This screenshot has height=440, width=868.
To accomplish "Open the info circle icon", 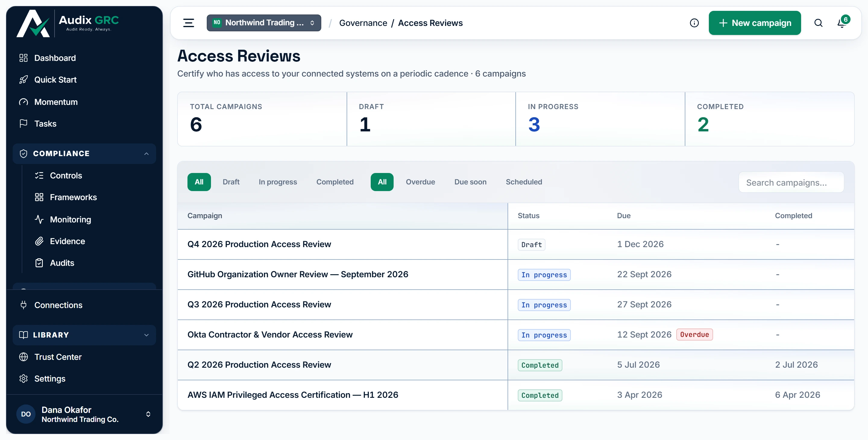I will pos(694,23).
